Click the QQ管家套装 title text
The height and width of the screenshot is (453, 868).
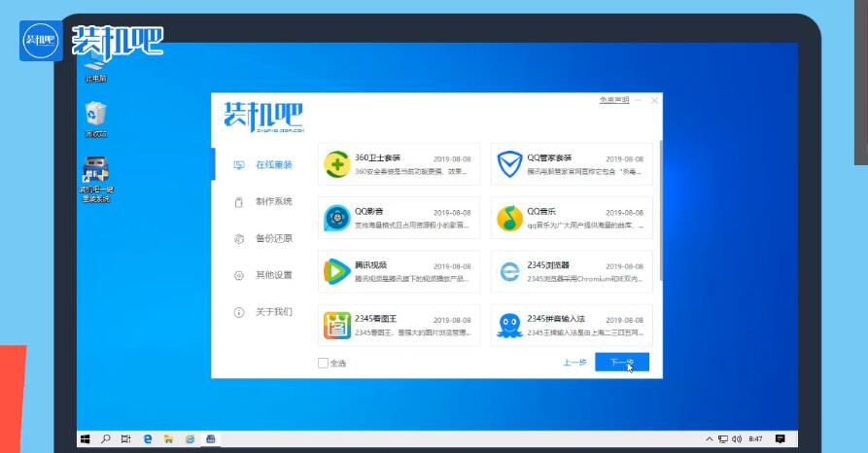click(x=549, y=158)
